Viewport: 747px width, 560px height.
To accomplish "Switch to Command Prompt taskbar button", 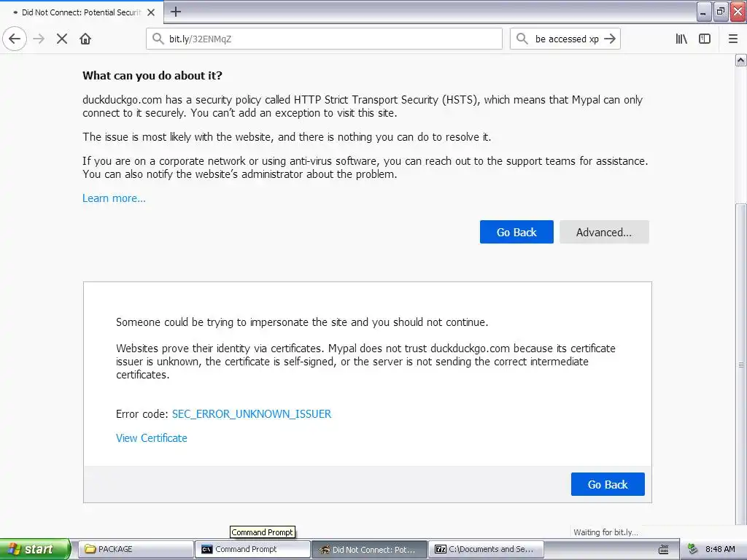I will click(252, 549).
